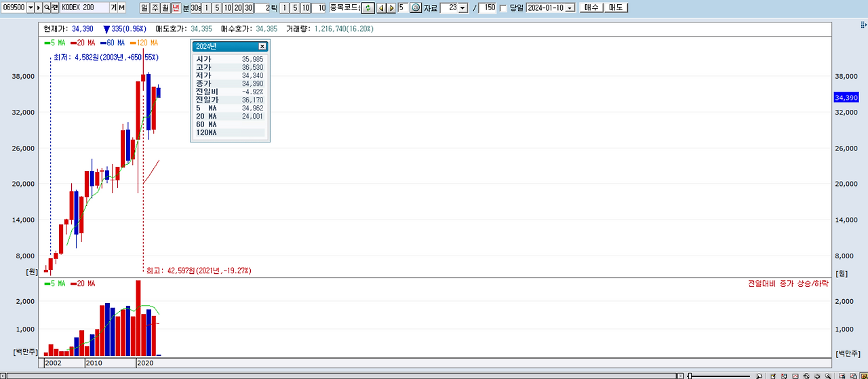Screen dimensions: 868x379
Task: Click the memo note icon in bottom toolbar
Action: tap(772, 376)
